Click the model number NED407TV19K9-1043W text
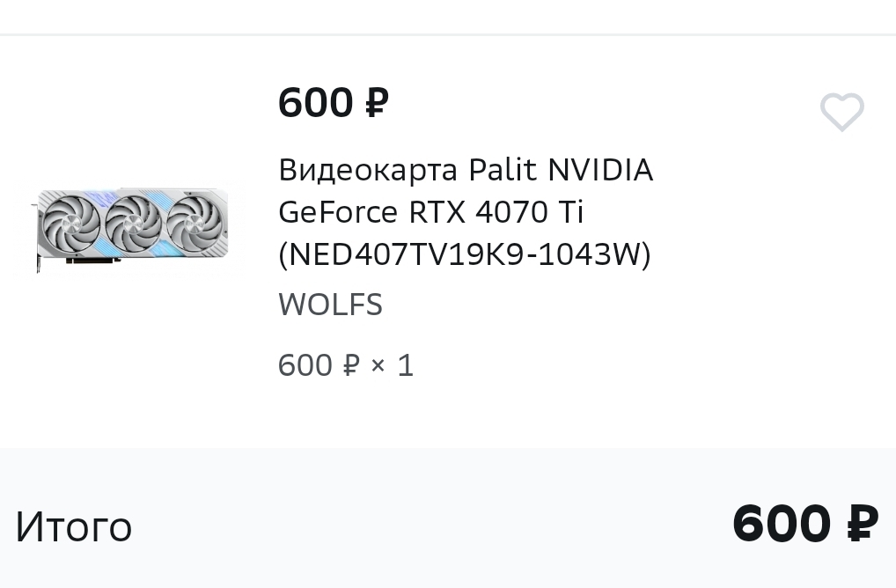896x588 pixels. pyautogui.click(x=465, y=254)
